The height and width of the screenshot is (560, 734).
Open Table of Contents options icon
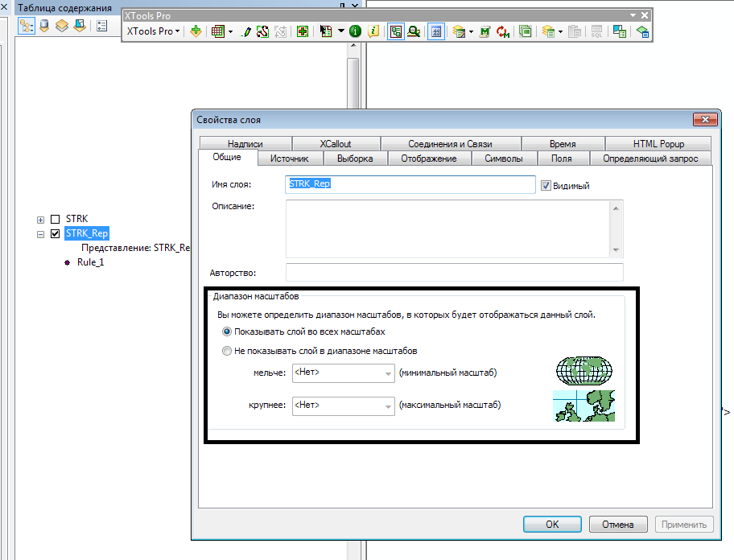[x=101, y=26]
